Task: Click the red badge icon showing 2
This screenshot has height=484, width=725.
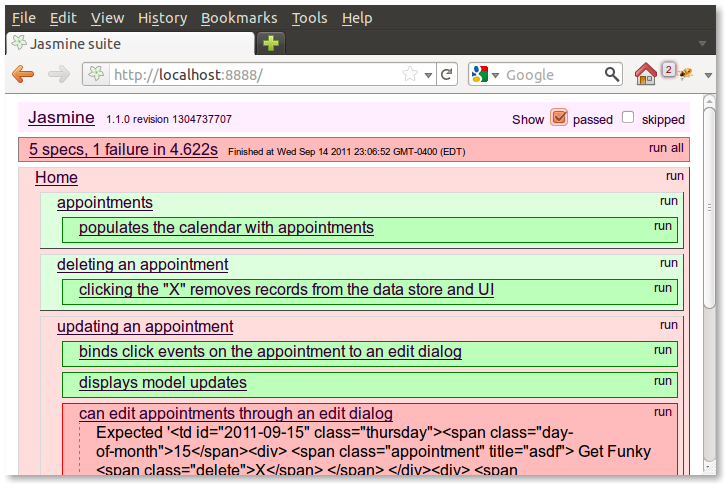Action: click(x=668, y=70)
